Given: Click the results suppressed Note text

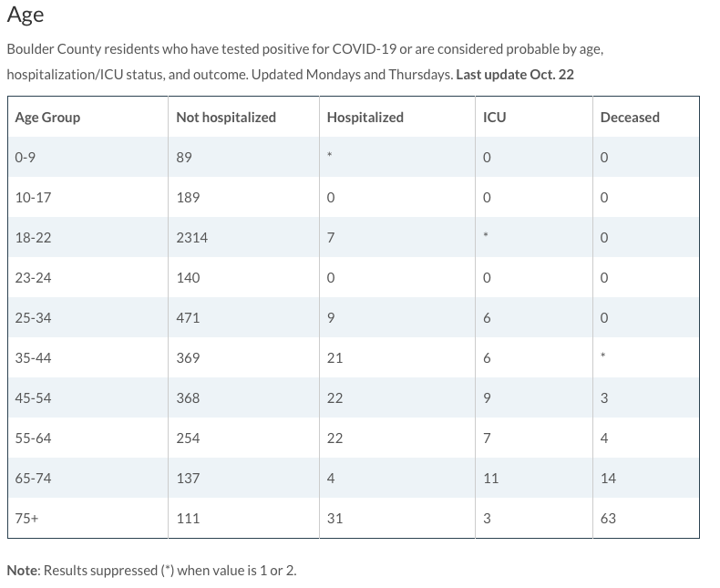Looking at the screenshot, I should click(151, 571).
